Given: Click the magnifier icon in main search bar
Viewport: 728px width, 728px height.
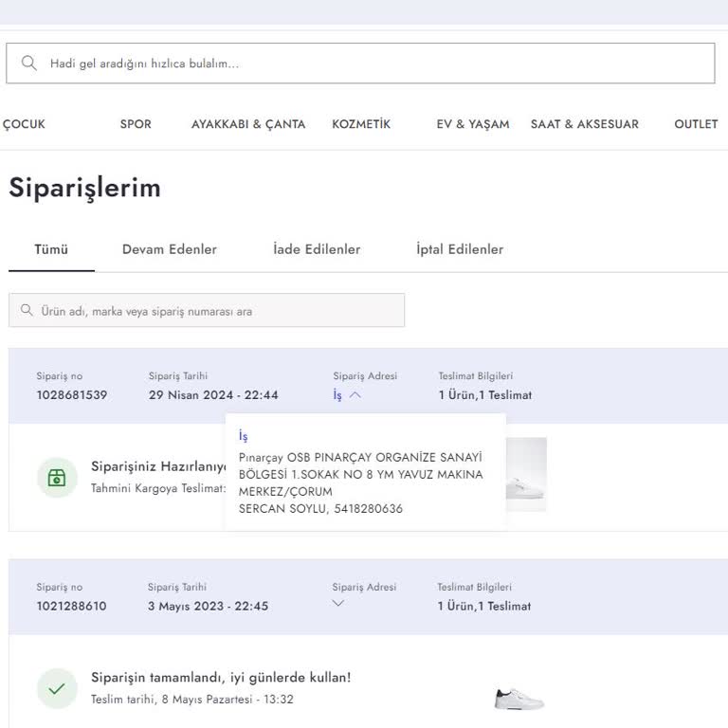Looking at the screenshot, I should coord(28,63).
